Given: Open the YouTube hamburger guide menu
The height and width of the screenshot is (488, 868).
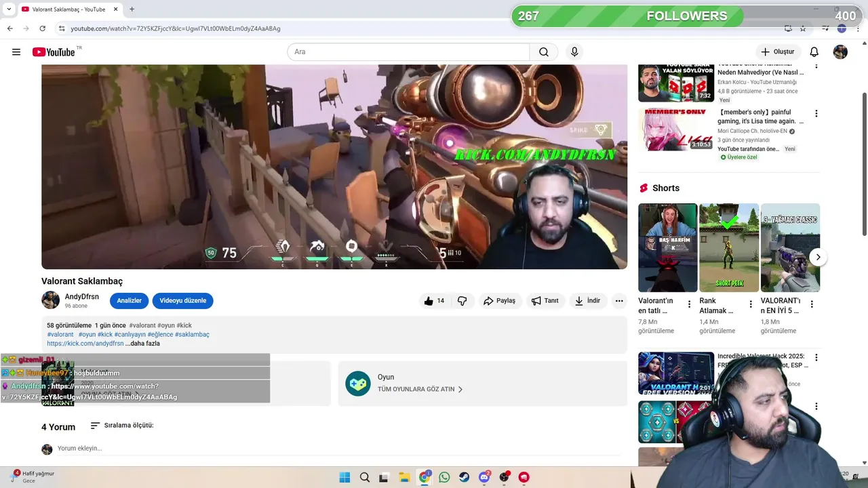Looking at the screenshot, I should click(16, 52).
